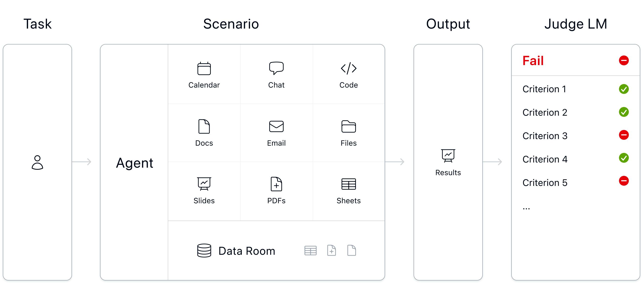The height and width of the screenshot is (288, 644).
Task: Select the Files folder icon
Action: click(x=348, y=126)
